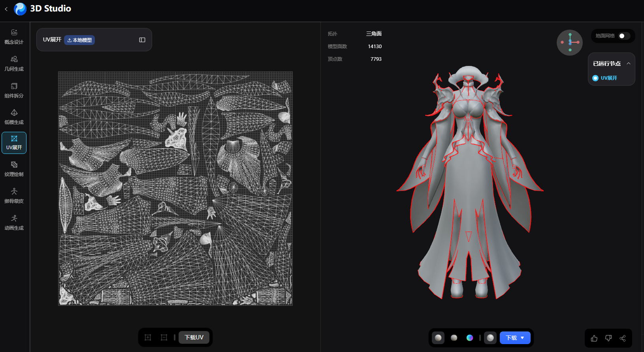Screen dimensions: 644x352
Task: Click the face count value 14130
Action: tap(375, 47)
